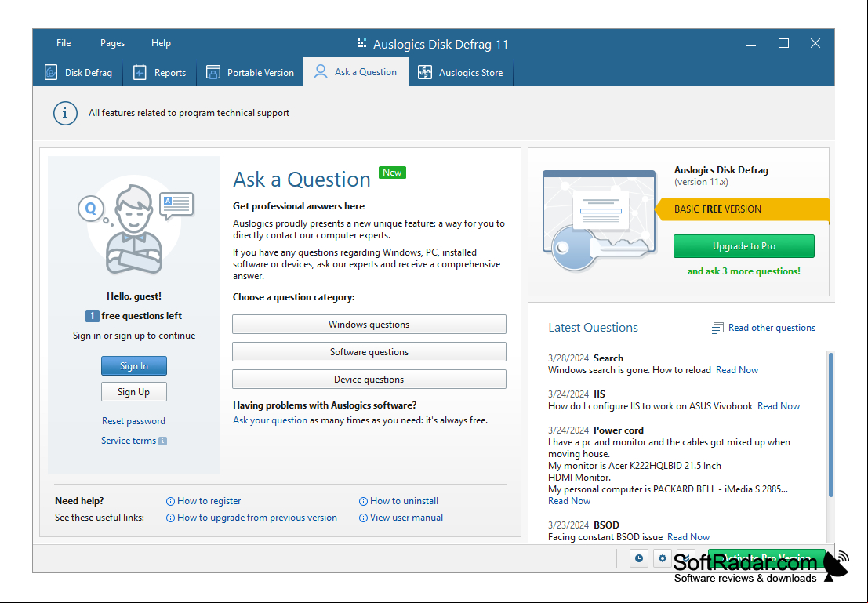This screenshot has width=868, height=603.
Task: Click the '1 free questions left' counter
Action: click(133, 316)
